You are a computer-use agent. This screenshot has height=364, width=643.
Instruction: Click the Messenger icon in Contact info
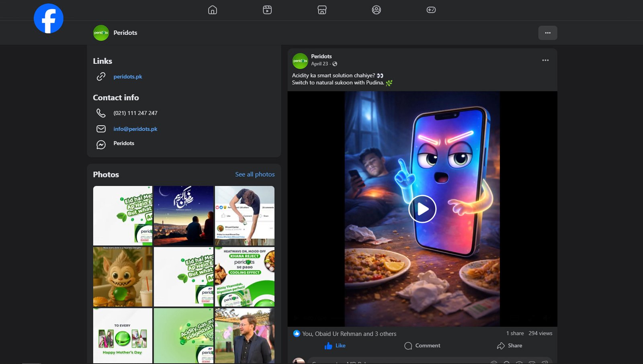tap(101, 145)
